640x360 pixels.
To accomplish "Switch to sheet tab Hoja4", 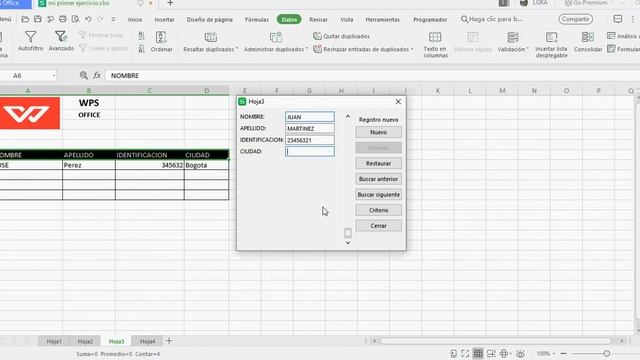I will (147, 341).
